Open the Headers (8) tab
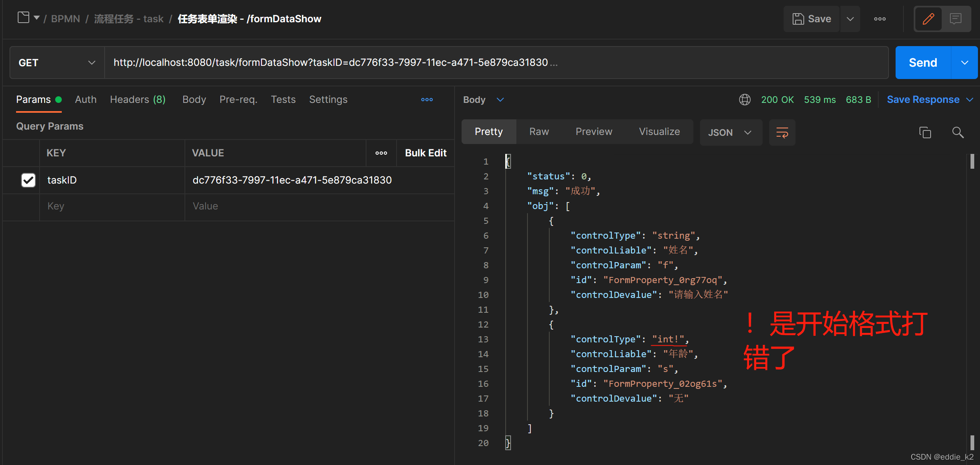 coord(138,100)
